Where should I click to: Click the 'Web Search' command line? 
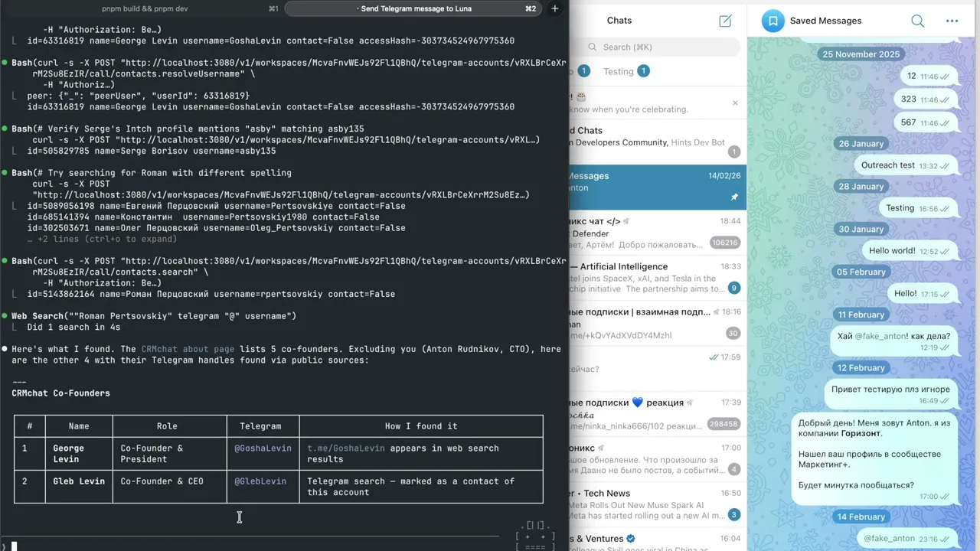point(154,316)
